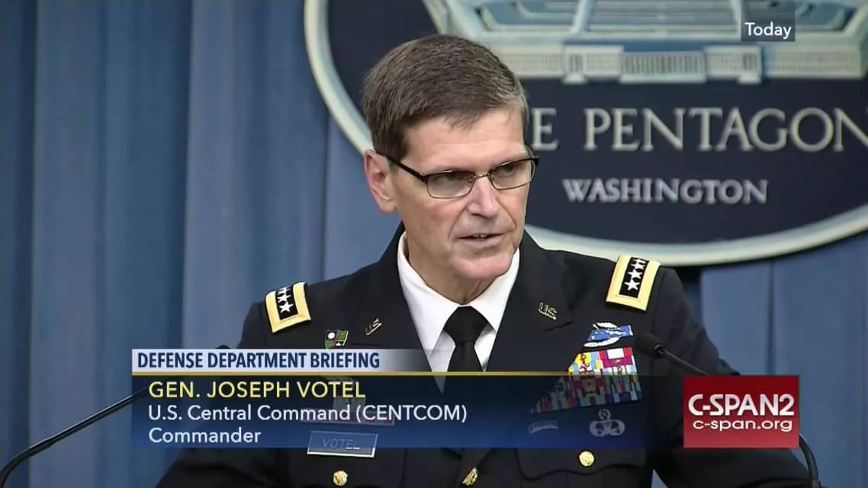Click the Gen. Joseph Votel name caption
Screen dimensions: 868x488
tap(257, 390)
